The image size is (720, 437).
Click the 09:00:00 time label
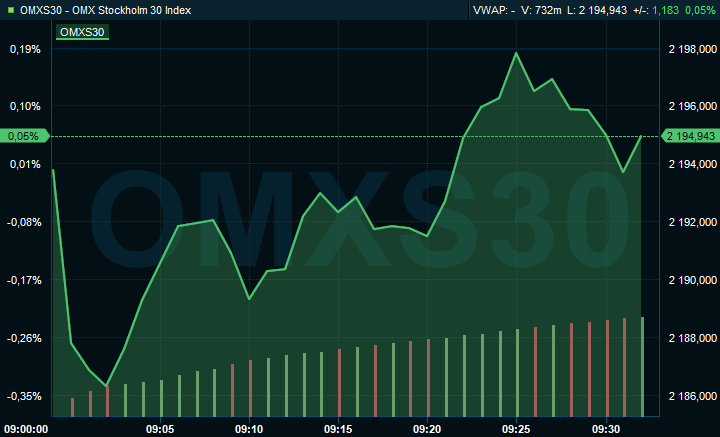26,429
